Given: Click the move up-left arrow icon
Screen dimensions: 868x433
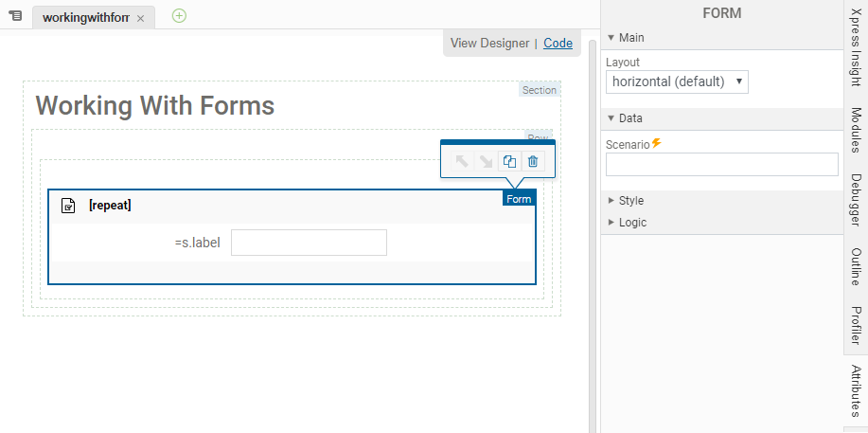Looking at the screenshot, I should (462, 162).
